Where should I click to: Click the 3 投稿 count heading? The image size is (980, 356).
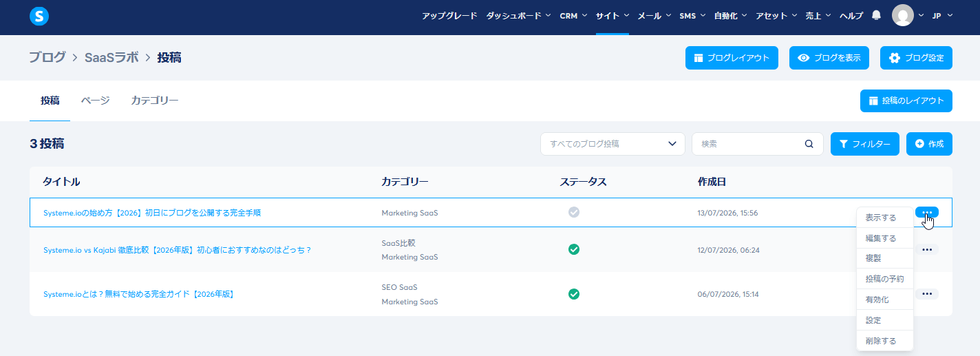coord(47,144)
